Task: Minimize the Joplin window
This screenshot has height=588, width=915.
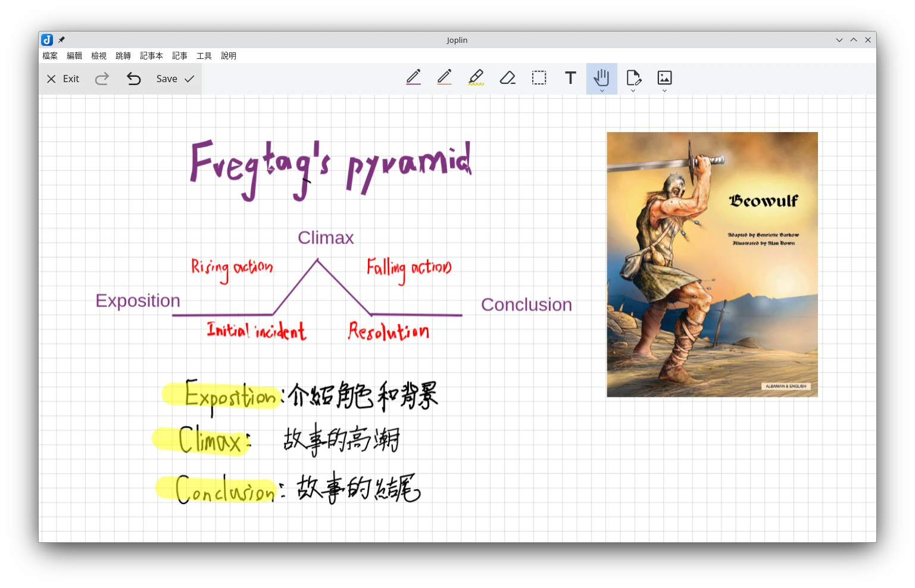Action: point(839,40)
